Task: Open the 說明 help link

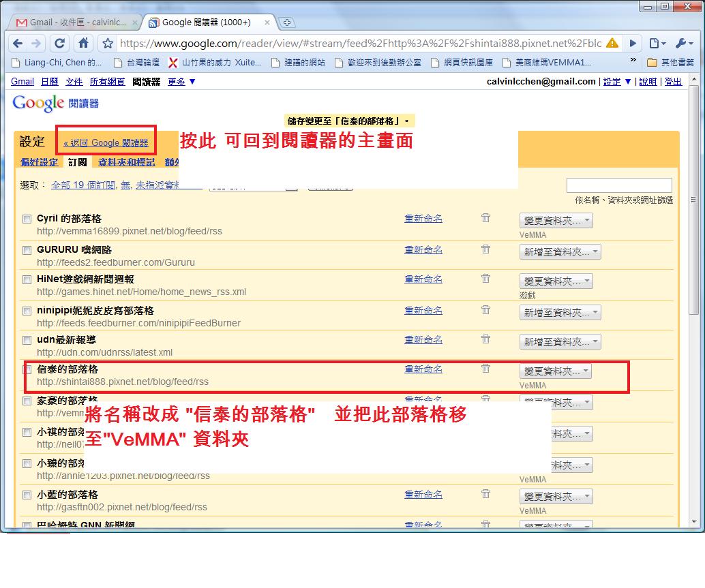Action: tap(648, 81)
